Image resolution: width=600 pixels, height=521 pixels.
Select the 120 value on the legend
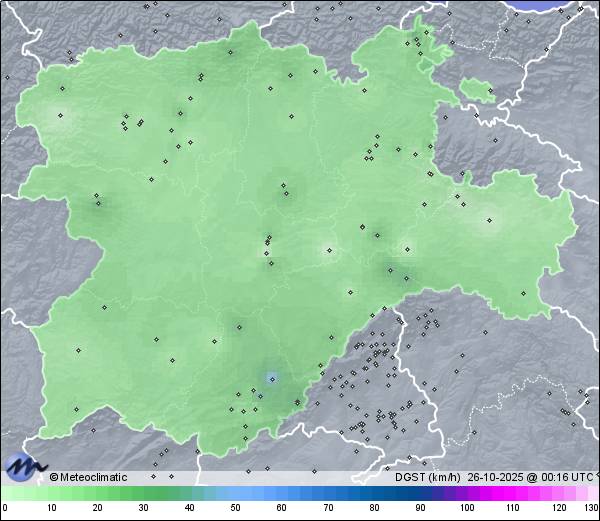coord(559,508)
